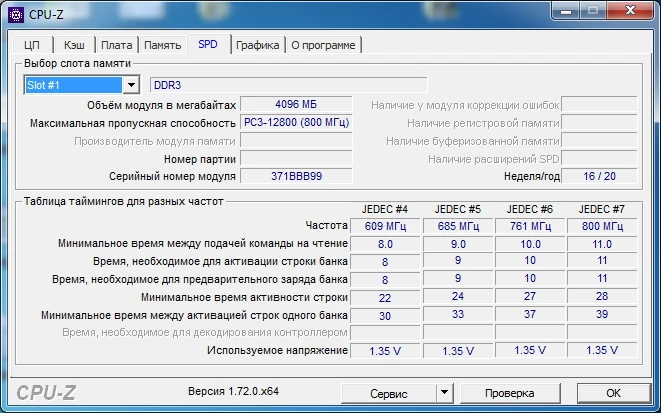Viewport: 661px width, 413px height.
Task: Open the Графика tab
Action: click(x=258, y=45)
